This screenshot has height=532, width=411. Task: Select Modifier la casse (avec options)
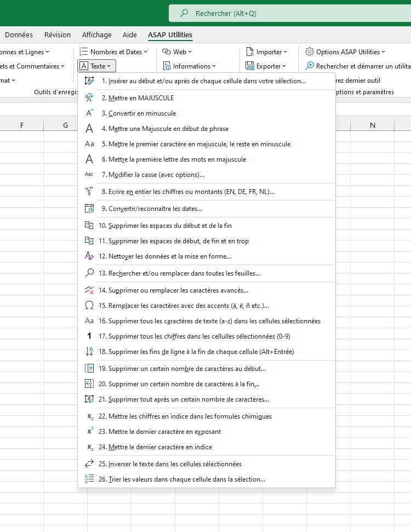coord(207,174)
